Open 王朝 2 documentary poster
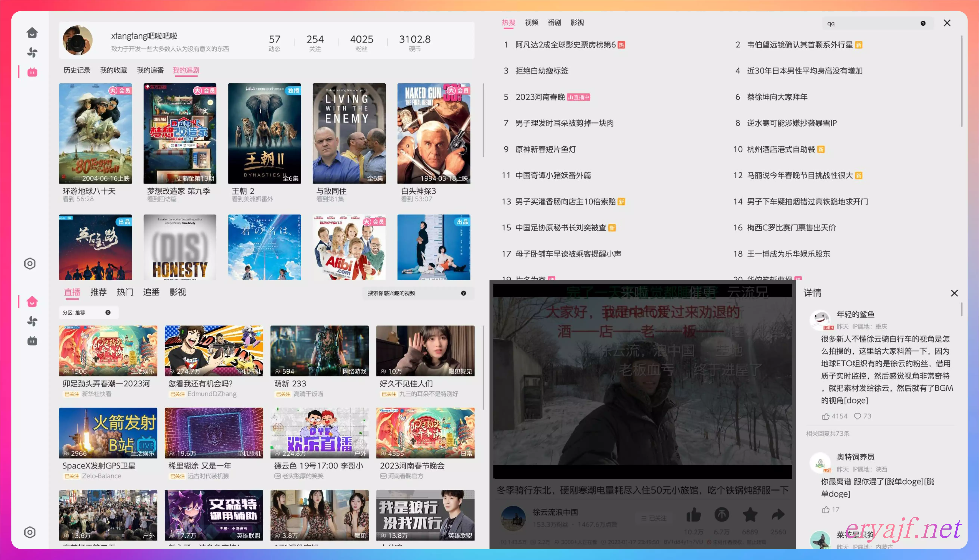Image resolution: width=979 pixels, height=560 pixels. pyautogui.click(x=264, y=133)
